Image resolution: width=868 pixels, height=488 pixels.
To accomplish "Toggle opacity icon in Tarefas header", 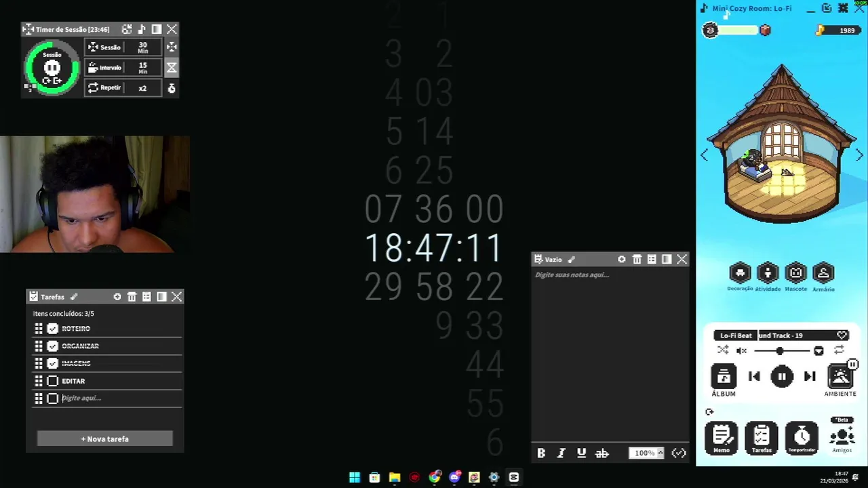I will (161, 297).
